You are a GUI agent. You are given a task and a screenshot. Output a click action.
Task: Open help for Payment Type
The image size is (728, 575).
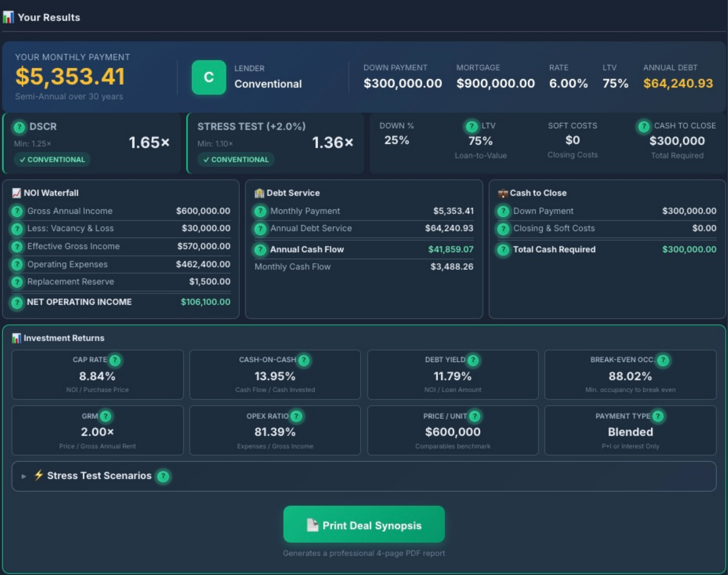click(x=658, y=416)
